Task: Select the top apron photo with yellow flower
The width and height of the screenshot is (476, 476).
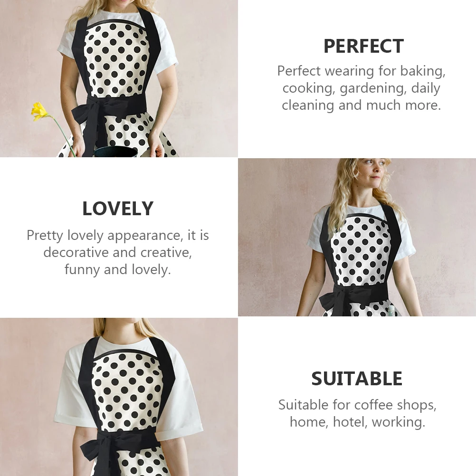Action: tap(119, 78)
